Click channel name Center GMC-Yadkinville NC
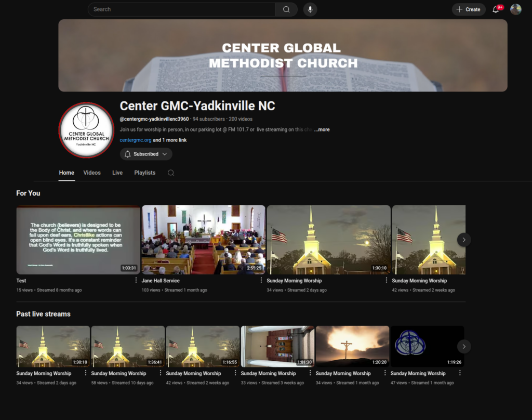The image size is (532, 420). (197, 106)
